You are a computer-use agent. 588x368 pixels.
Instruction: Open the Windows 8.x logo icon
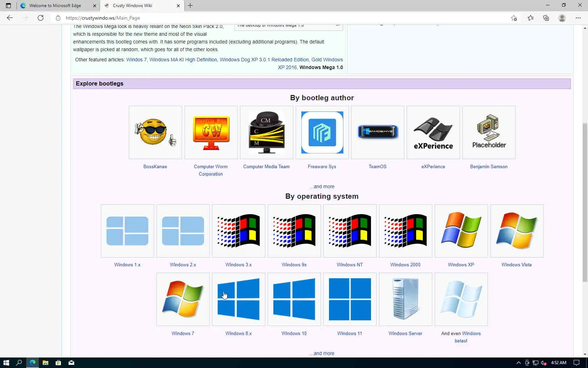point(239,299)
